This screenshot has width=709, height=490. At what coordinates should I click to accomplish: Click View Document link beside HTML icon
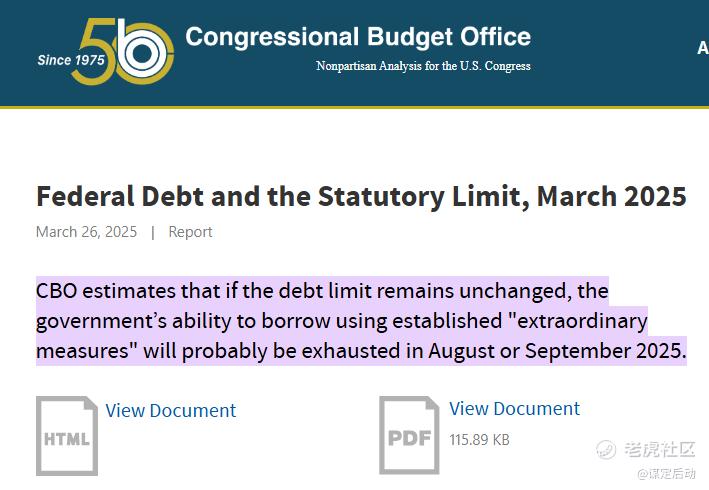[170, 410]
